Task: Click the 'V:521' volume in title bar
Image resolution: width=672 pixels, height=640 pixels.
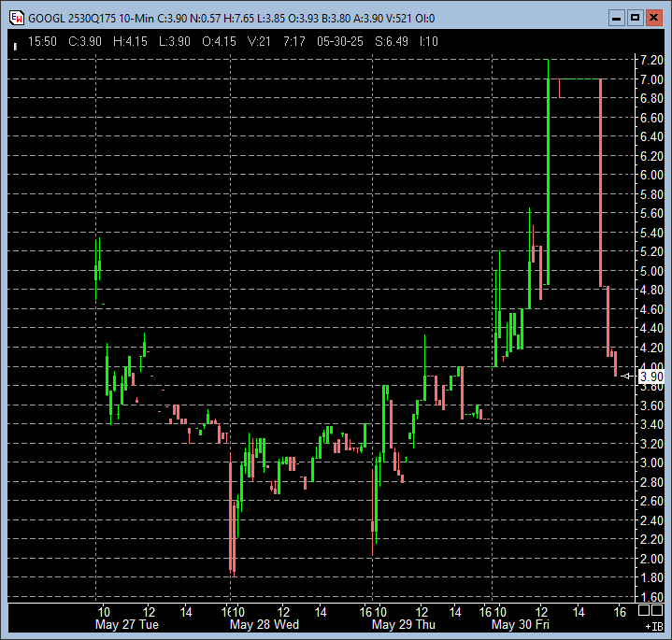Action: 399,19
